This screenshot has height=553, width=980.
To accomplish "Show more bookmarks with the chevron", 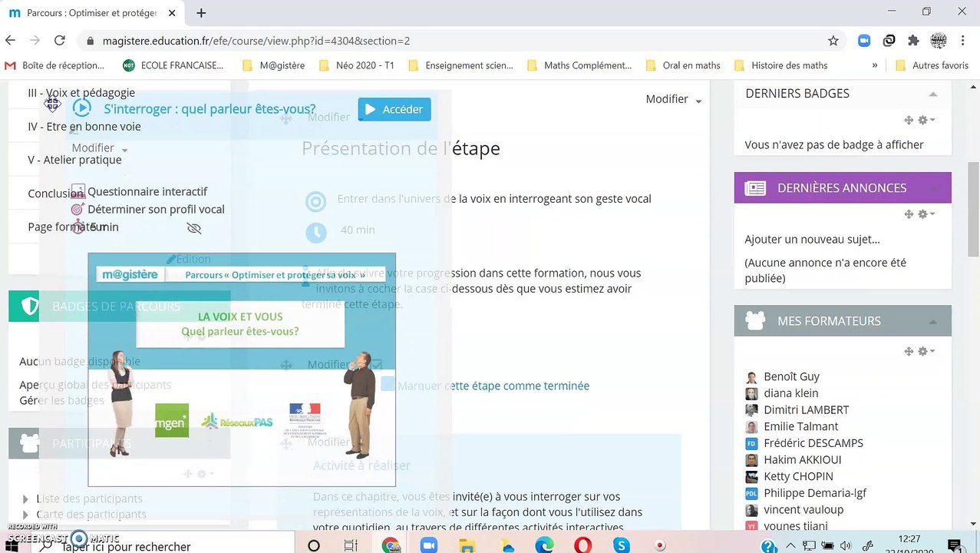I will coord(875,65).
